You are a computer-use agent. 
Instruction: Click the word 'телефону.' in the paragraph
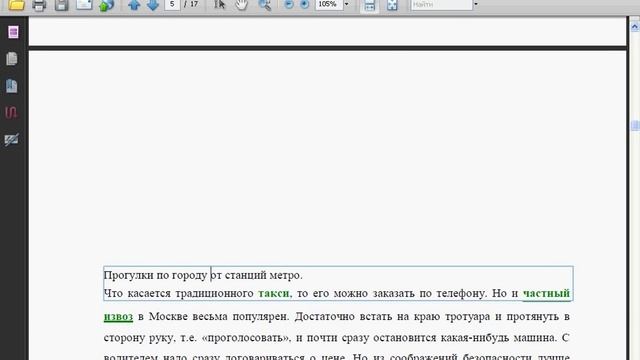pos(462,293)
